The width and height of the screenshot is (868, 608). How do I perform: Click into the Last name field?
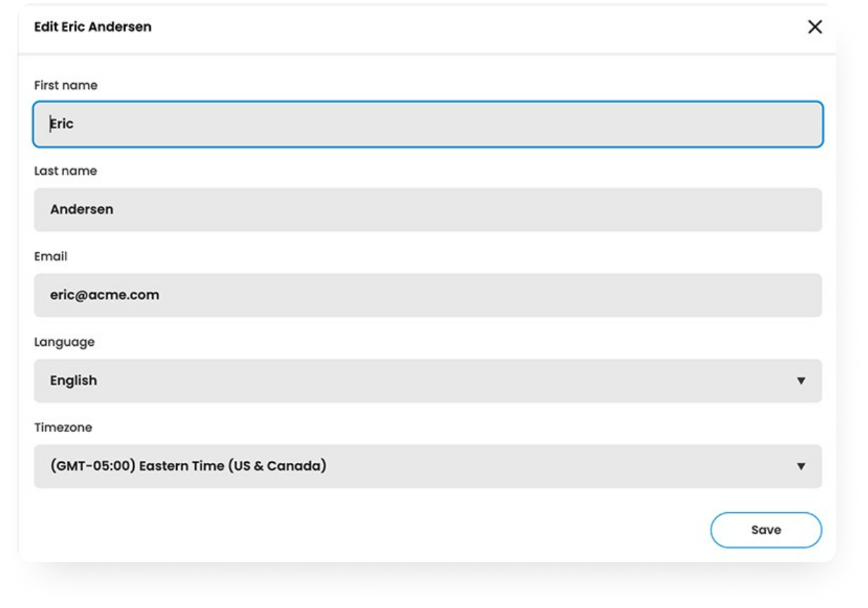pos(427,210)
